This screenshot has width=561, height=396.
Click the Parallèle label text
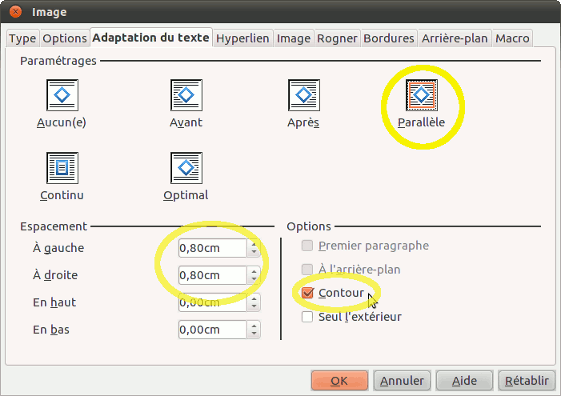(x=421, y=123)
